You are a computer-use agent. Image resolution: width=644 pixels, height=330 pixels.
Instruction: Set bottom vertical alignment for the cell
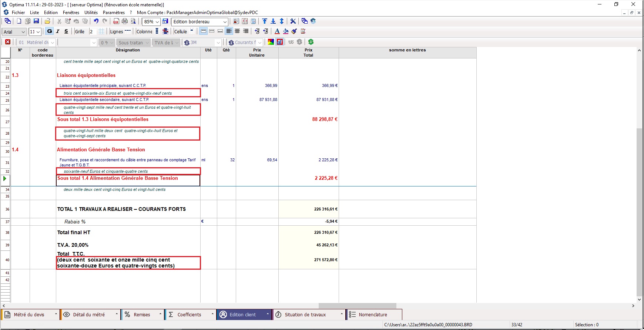(x=220, y=31)
